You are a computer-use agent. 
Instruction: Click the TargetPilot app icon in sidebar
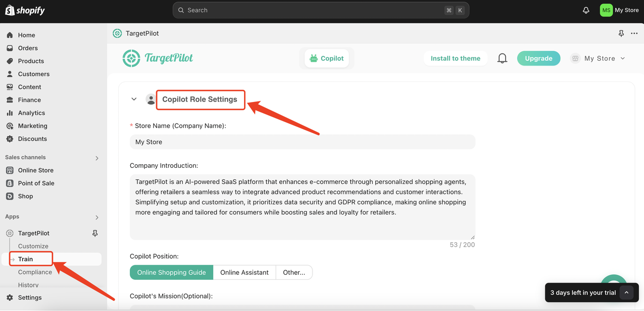coord(10,233)
